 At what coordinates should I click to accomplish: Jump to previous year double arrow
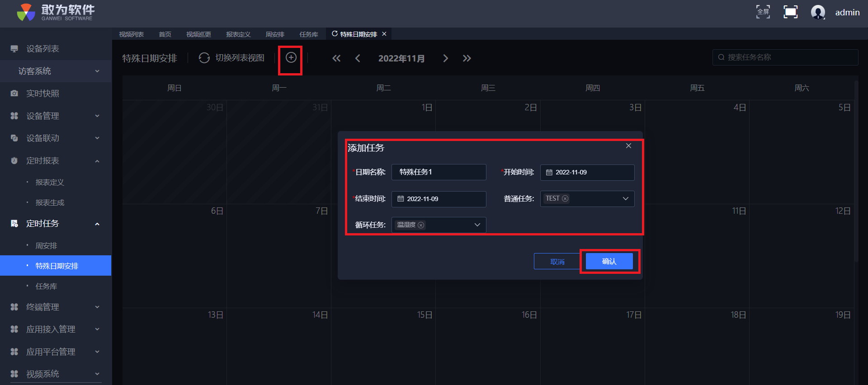point(336,58)
